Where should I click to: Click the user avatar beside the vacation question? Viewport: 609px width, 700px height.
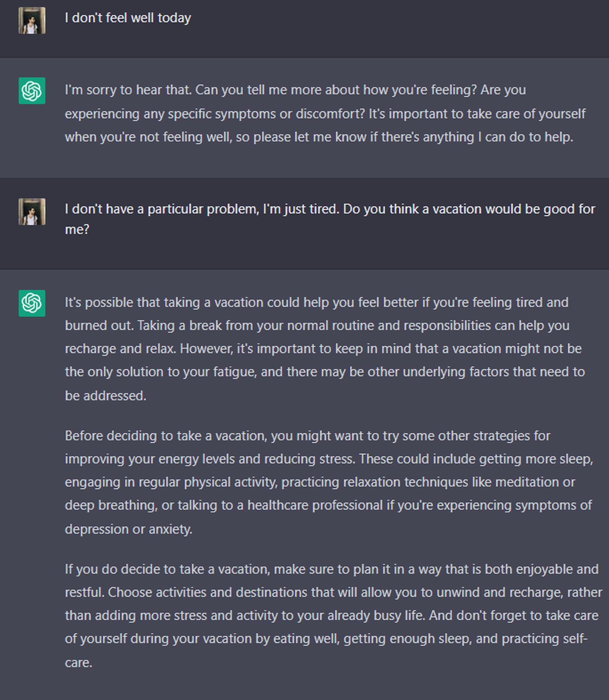tap(32, 212)
